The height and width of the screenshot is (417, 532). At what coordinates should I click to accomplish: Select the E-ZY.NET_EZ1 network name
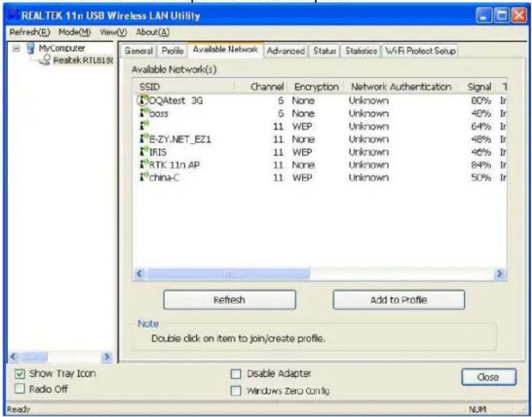(x=180, y=139)
